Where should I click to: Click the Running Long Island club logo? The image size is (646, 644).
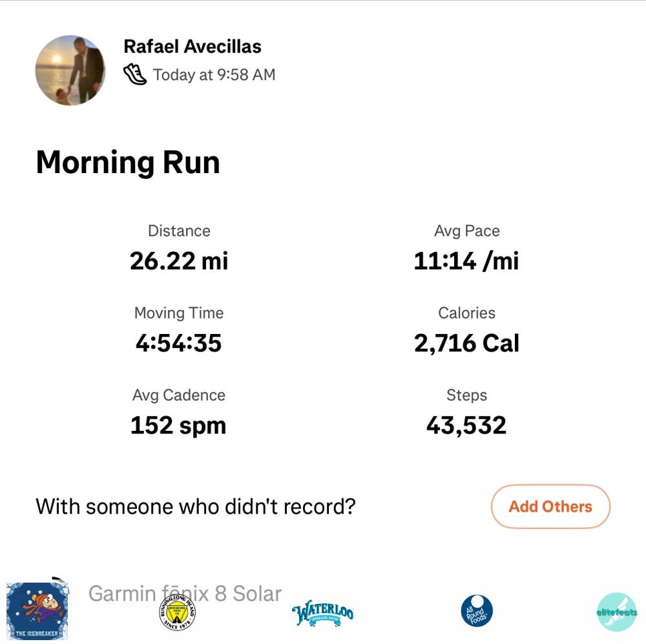pyautogui.click(x=178, y=612)
